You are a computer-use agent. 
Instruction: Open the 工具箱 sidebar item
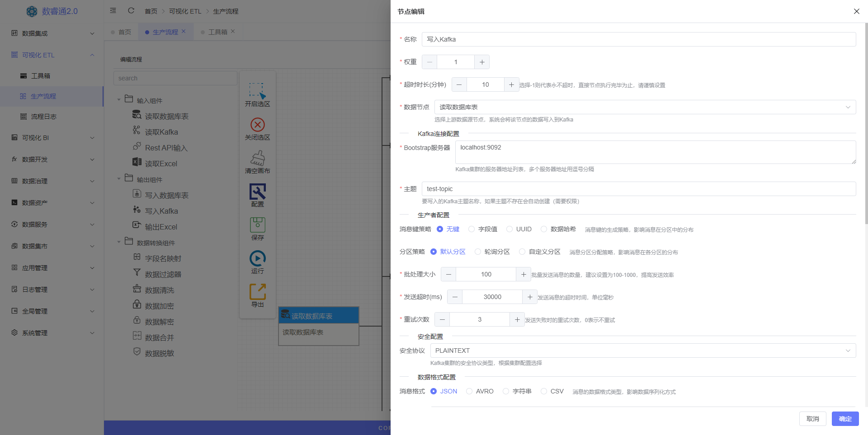coord(52,76)
